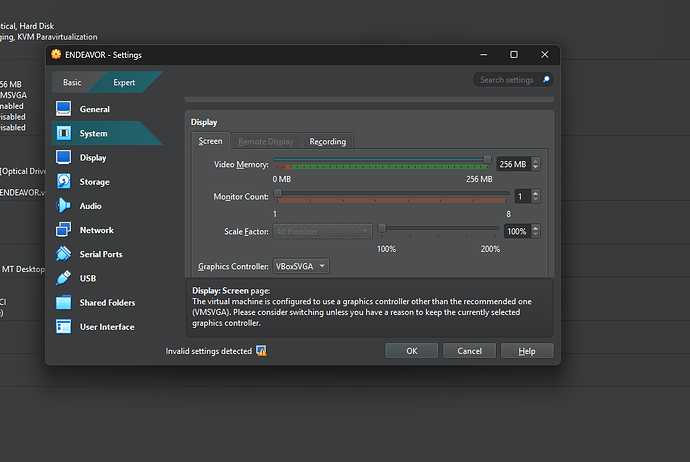Click the Scale Factor slider handle
The image size is (690, 462).
(382, 228)
